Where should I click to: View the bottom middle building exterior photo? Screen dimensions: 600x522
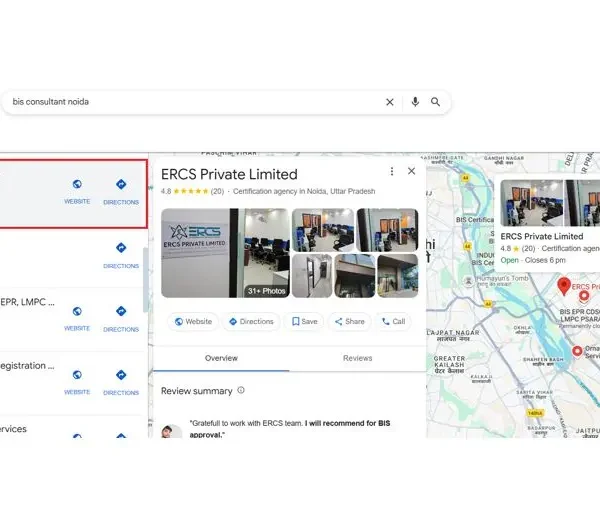[355, 276]
